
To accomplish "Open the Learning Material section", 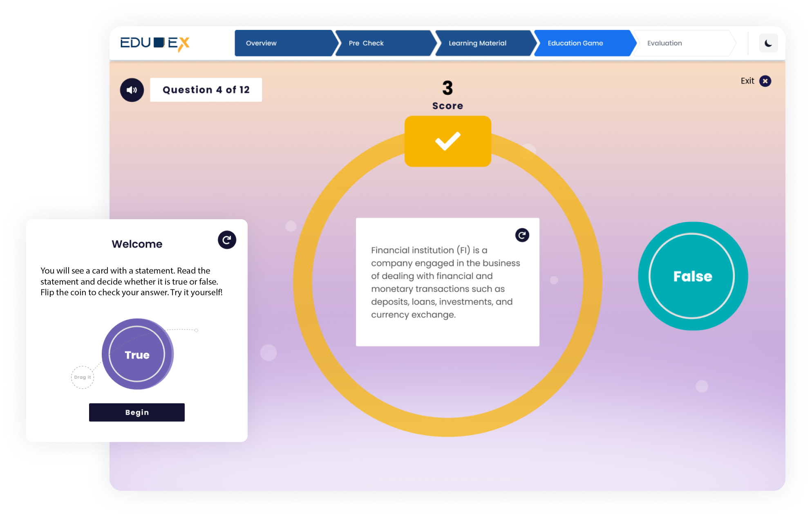I will click(x=477, y=43).
